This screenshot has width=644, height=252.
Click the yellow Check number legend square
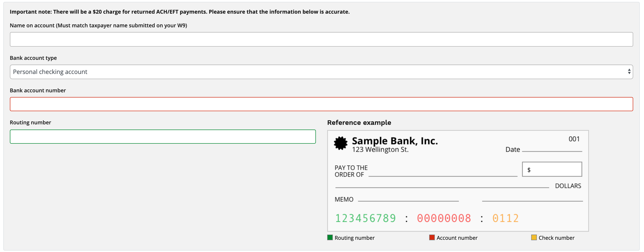coord(534,237)
